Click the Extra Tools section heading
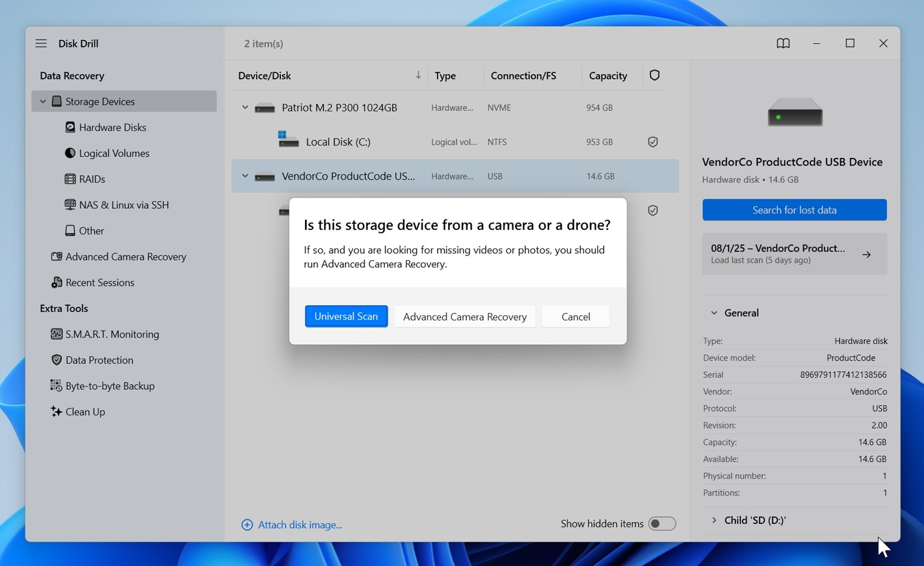924x566 pixels. pos(64,308)
